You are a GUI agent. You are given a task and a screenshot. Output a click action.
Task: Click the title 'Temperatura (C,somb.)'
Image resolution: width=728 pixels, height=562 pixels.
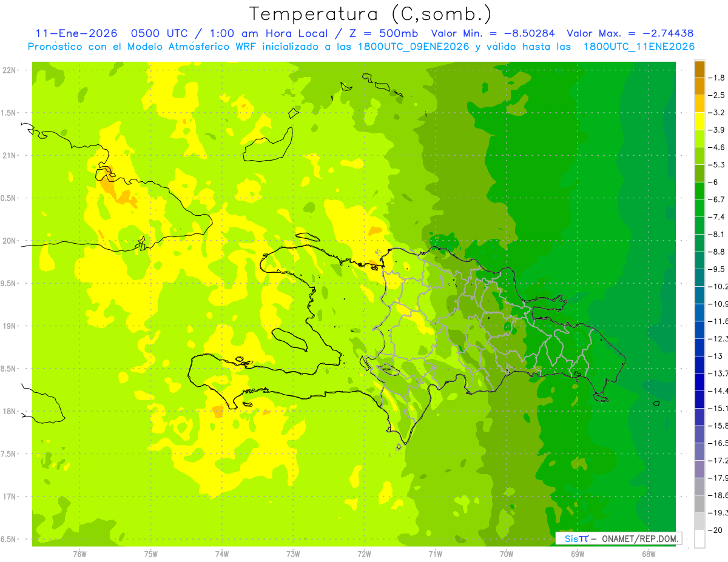371,13
